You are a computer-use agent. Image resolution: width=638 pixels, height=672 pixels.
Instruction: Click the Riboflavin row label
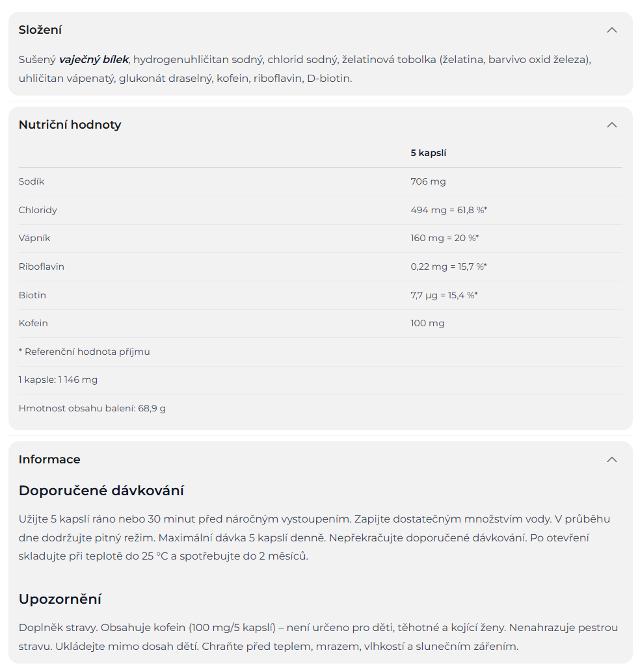41,266
